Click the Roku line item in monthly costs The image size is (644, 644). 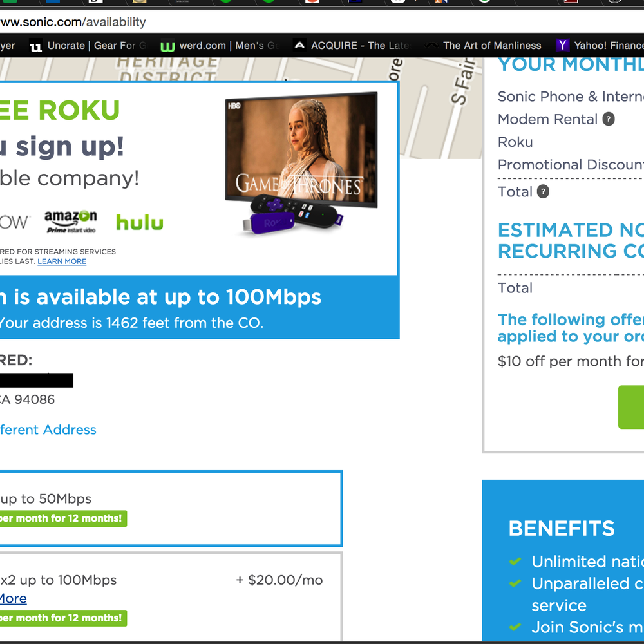coord(515,142)
